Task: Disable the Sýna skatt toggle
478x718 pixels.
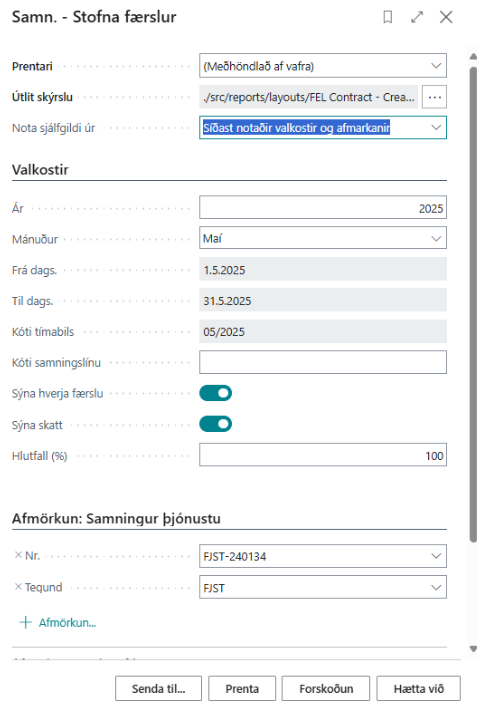Action: (x=216, y=424)
